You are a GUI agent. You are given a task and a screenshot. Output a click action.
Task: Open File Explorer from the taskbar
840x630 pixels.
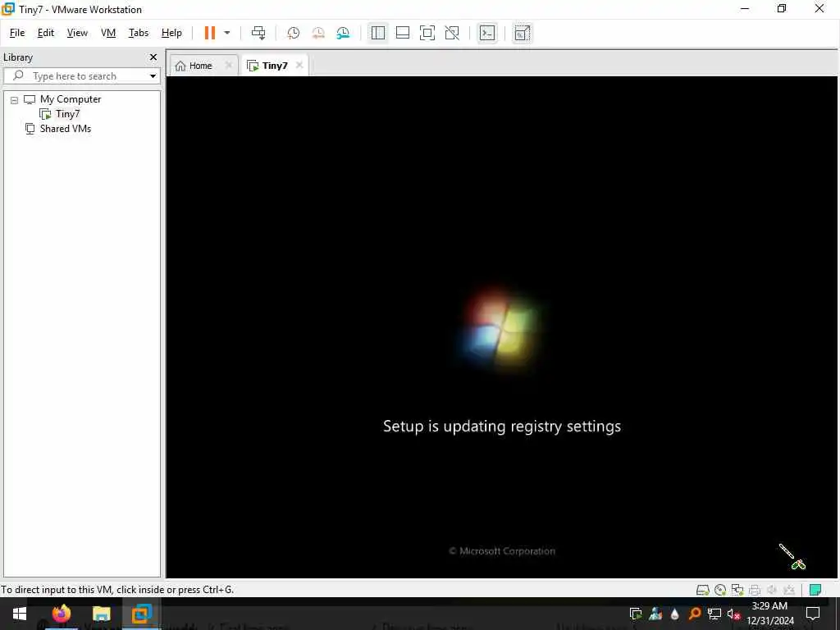click(x=101, y=614)
